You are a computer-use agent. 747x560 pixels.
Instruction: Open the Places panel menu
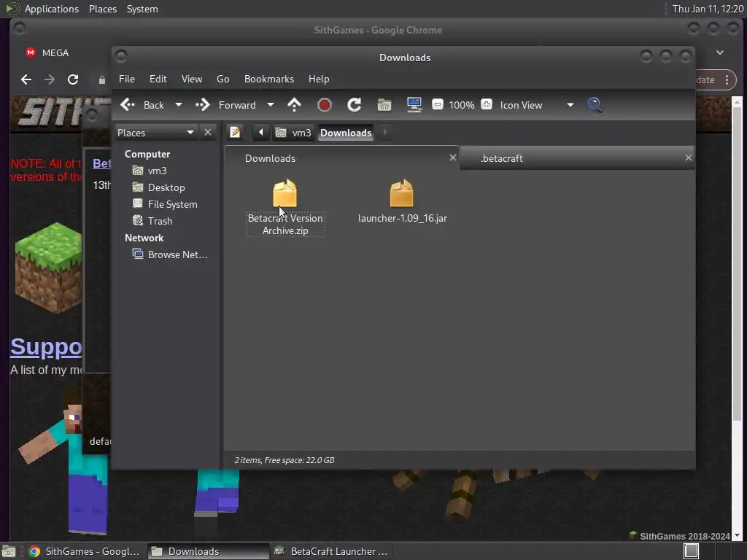102,9
